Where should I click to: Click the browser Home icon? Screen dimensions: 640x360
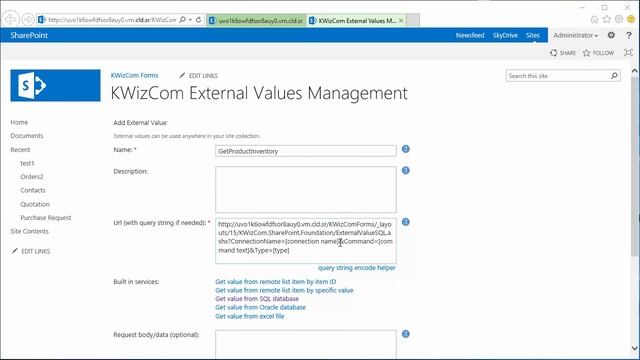tap(594, 19)
